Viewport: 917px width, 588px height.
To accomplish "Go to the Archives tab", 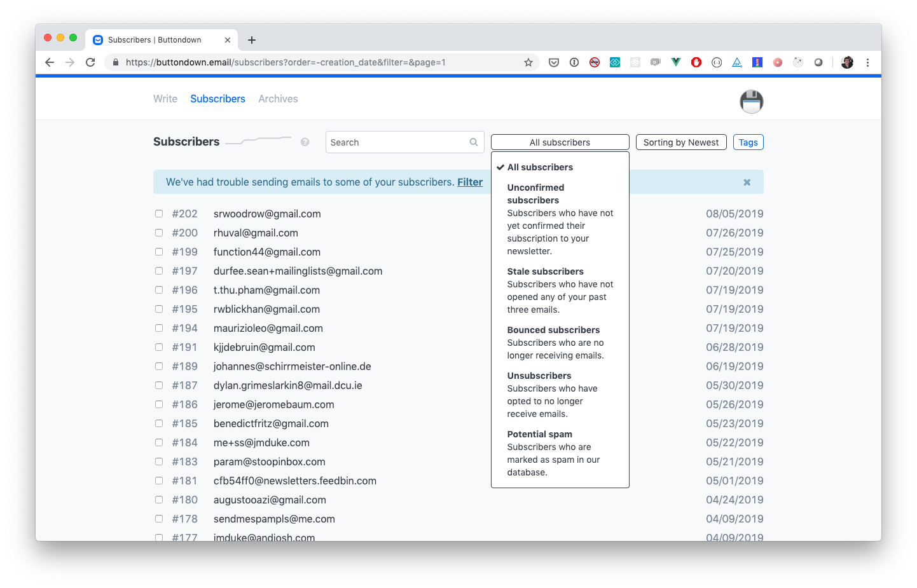I will [278, 99].
